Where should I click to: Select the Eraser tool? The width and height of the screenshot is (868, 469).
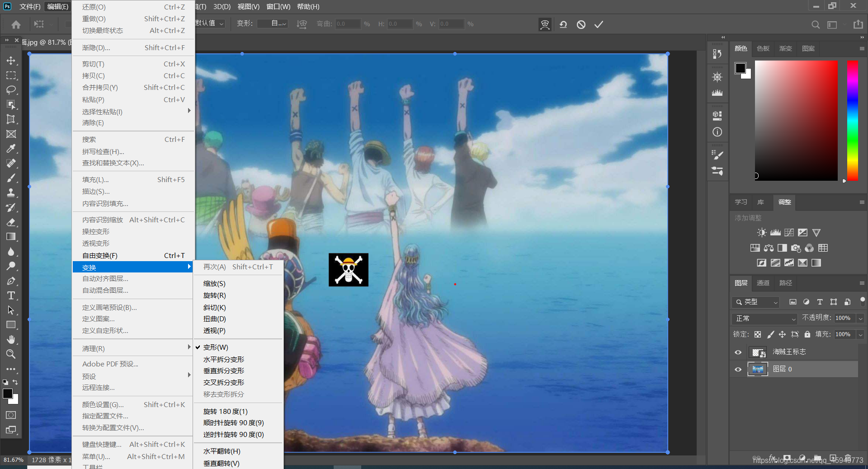point(11,222)
